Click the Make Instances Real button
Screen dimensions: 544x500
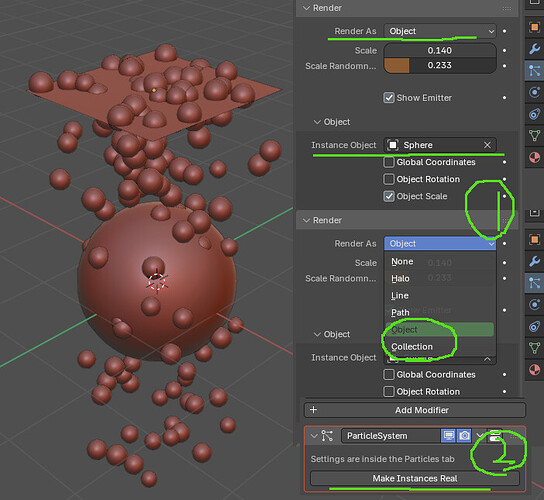coord(415,478)
